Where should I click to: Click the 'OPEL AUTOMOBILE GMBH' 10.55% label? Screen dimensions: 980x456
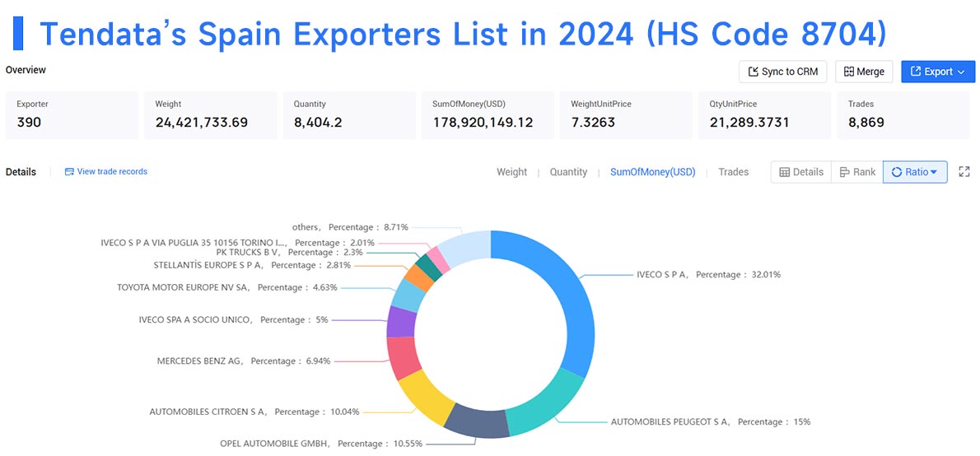point(321,444)
